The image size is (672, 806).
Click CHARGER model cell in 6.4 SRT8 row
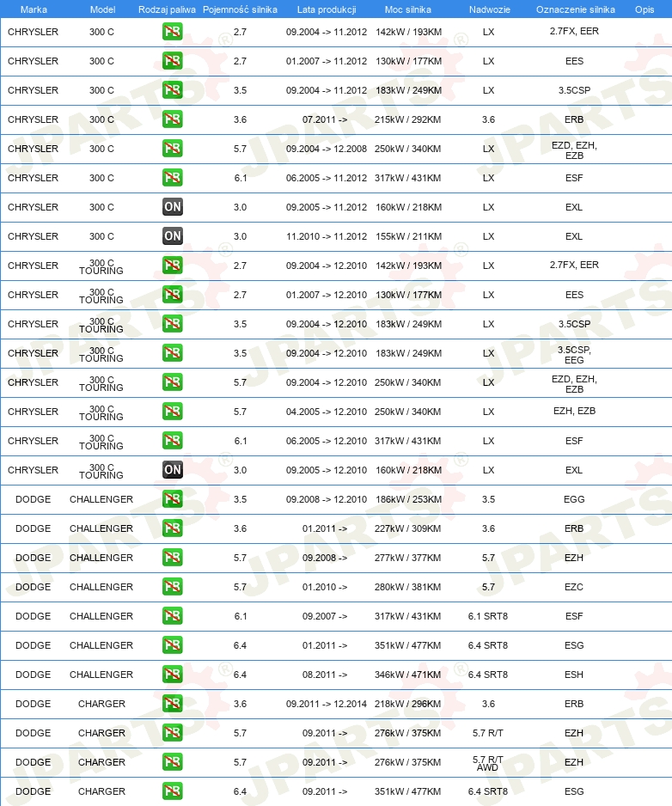click(x=101, y=791)
